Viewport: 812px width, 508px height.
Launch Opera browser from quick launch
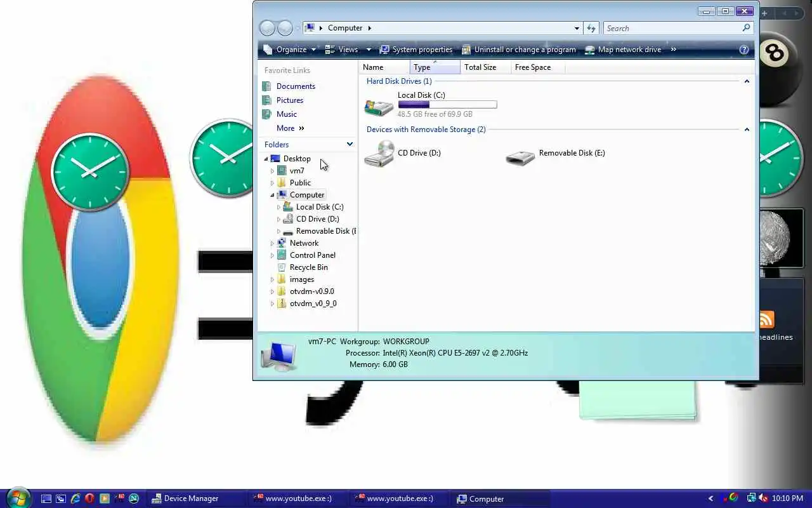pyautogui.click(x=89, y=498)
